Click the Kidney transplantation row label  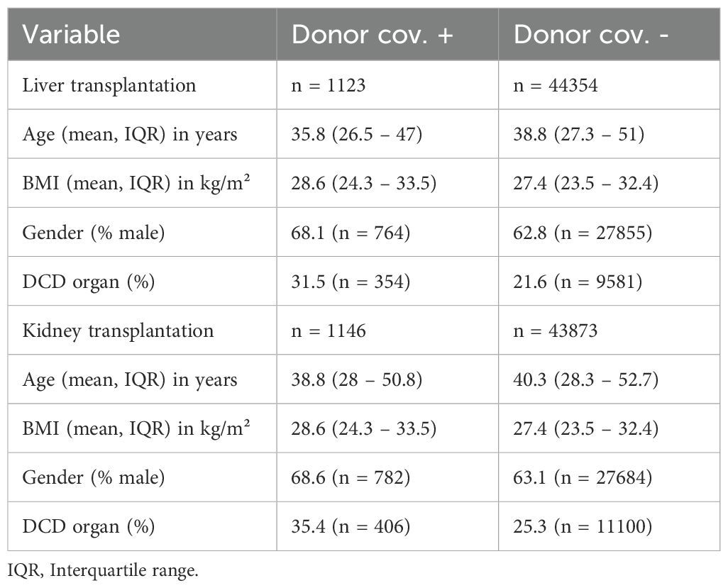(118, 331)
